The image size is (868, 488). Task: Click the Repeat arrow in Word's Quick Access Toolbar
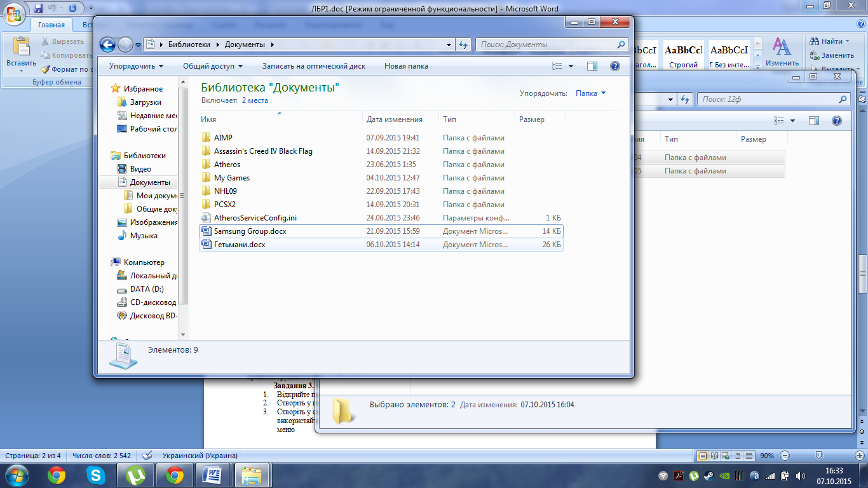coord(73,8)
